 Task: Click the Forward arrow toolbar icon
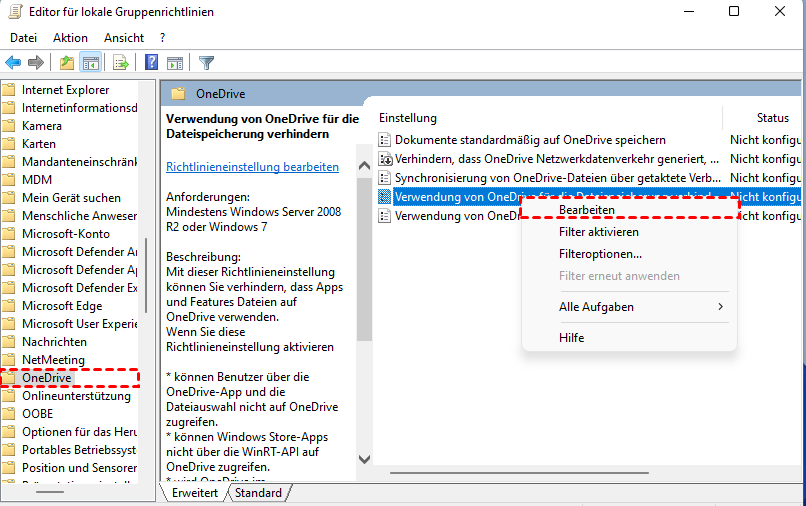click(x=35, y=63)
